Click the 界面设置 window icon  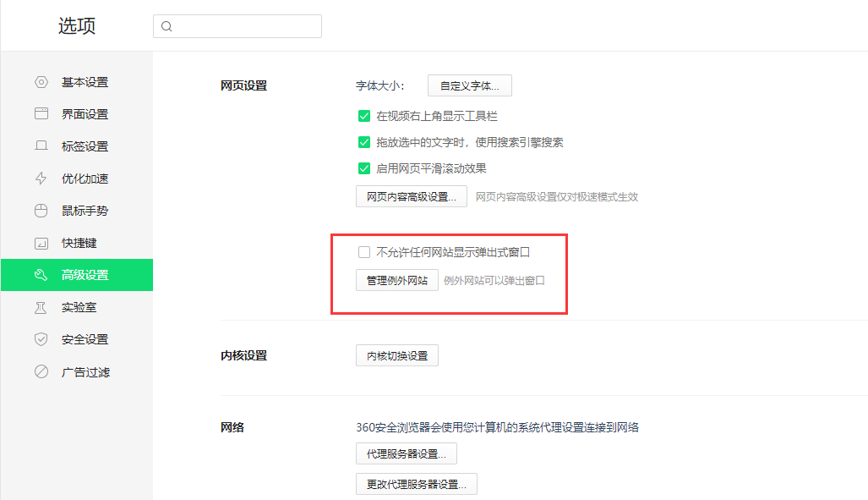tap(41, 113)
